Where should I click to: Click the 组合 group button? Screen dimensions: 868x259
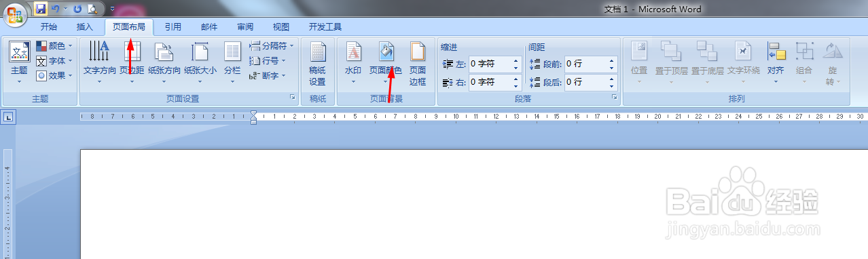pos(804,62)
